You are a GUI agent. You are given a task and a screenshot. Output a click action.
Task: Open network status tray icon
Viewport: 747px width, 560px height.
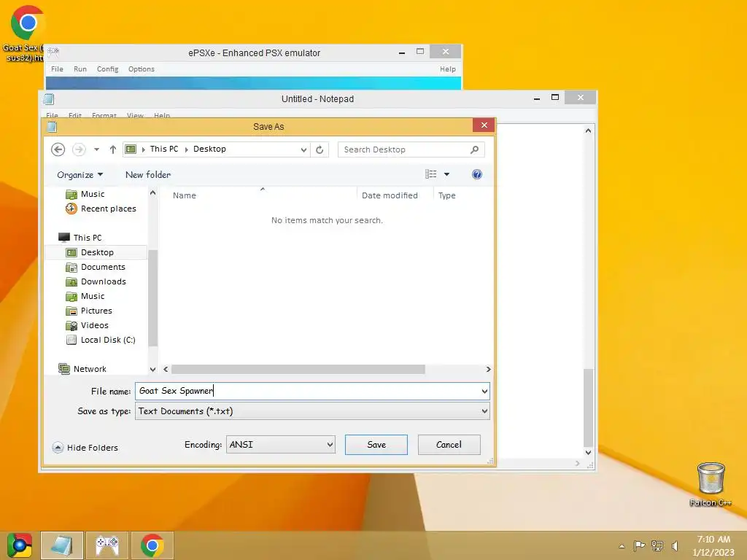657,545
